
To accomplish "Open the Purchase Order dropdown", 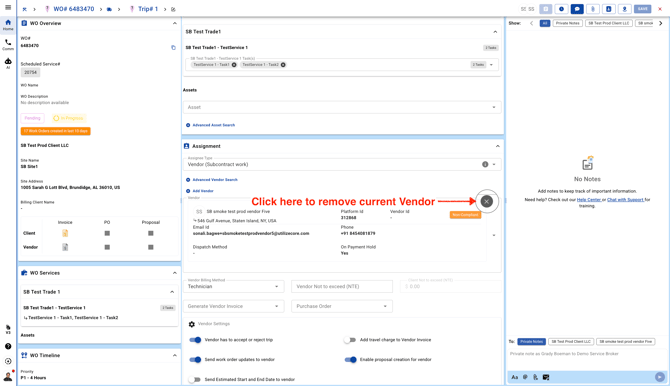I will pyautogui.click(x=342, y=306).
